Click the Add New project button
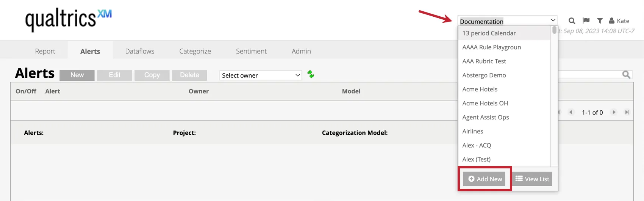 coord(485,179)
